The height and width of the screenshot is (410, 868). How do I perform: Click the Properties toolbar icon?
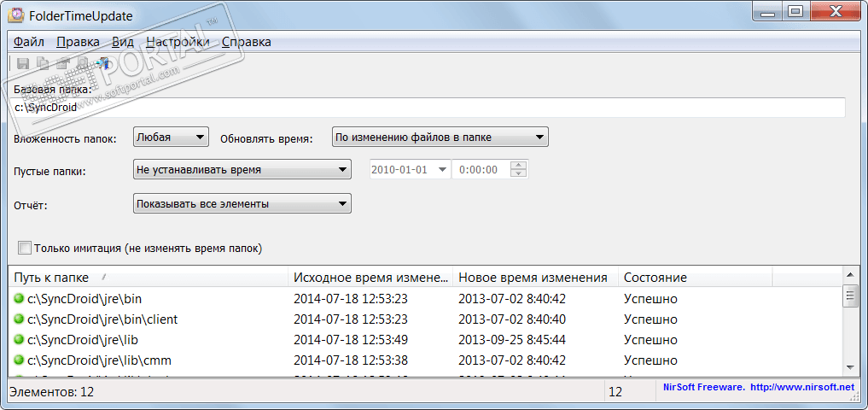(x=62, y=63)
